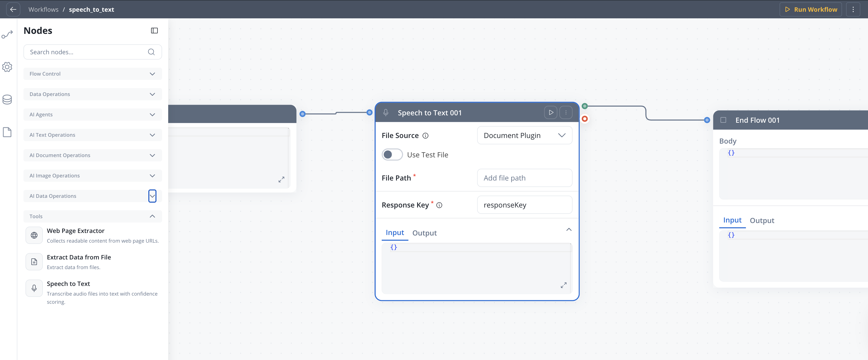
Task: Open the Settings gear in the sidebar
Action: point(7,67)
